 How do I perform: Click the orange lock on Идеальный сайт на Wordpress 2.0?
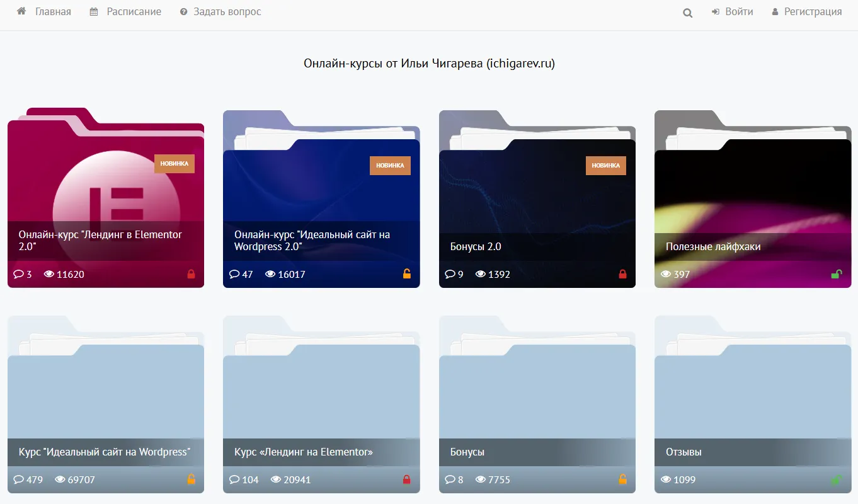pos(407,274)
